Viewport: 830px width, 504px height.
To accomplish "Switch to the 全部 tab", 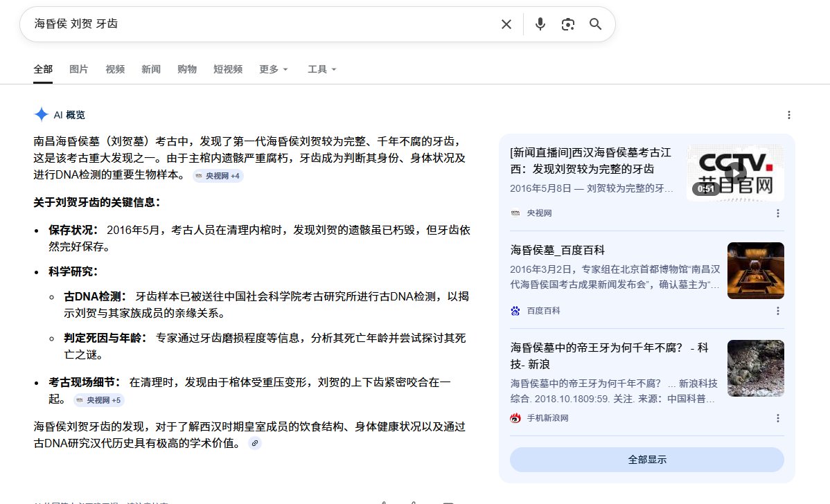I will (43, 69).
